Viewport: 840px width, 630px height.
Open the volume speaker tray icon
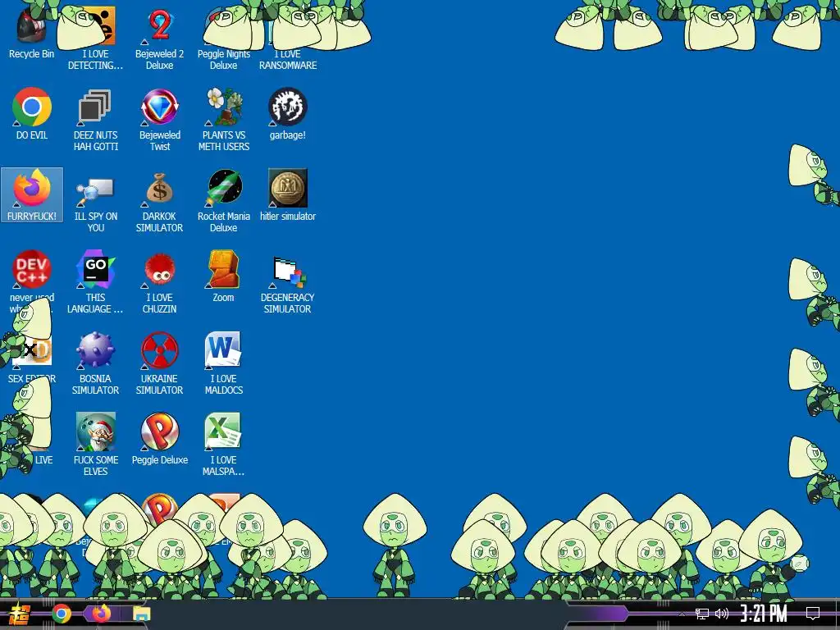coord(722,614)
